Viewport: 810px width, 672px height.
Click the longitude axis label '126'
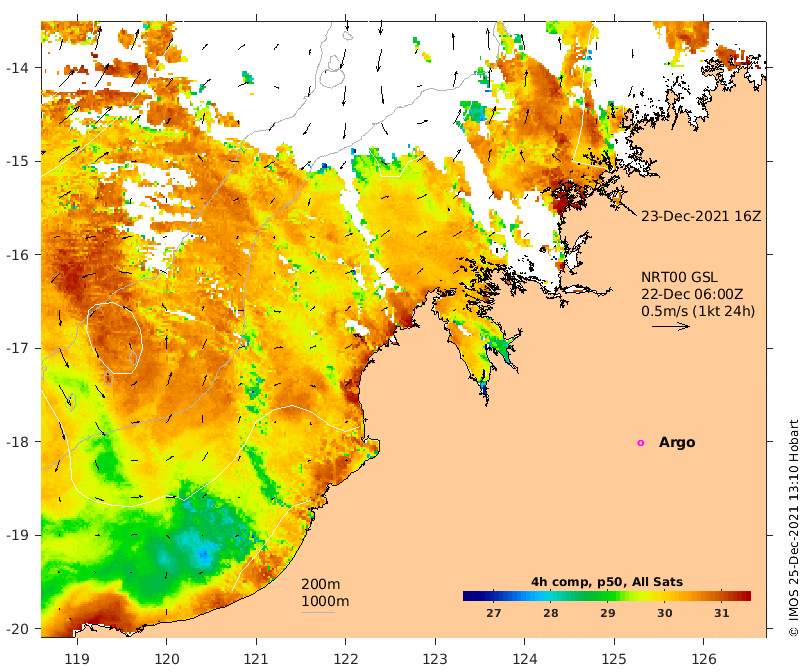pos(704,659)
